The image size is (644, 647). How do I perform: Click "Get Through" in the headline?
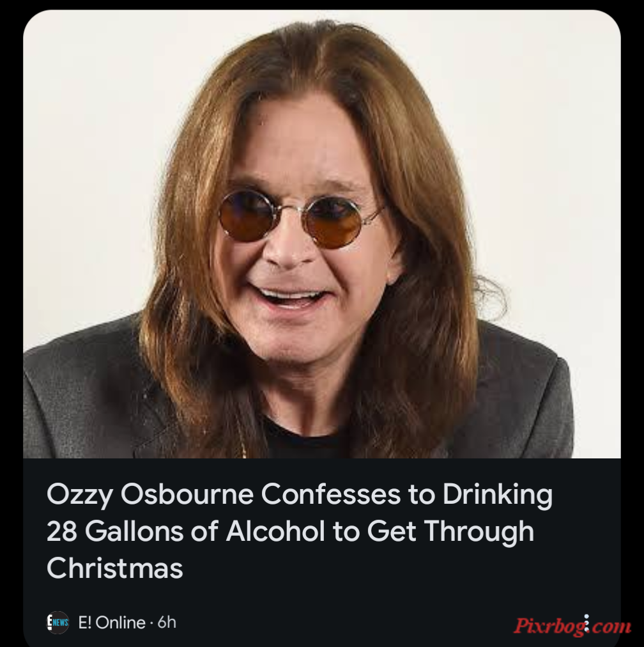450,531
